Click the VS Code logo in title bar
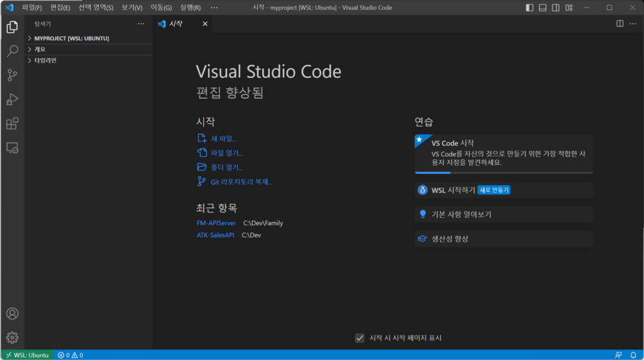 coord(9,8)
